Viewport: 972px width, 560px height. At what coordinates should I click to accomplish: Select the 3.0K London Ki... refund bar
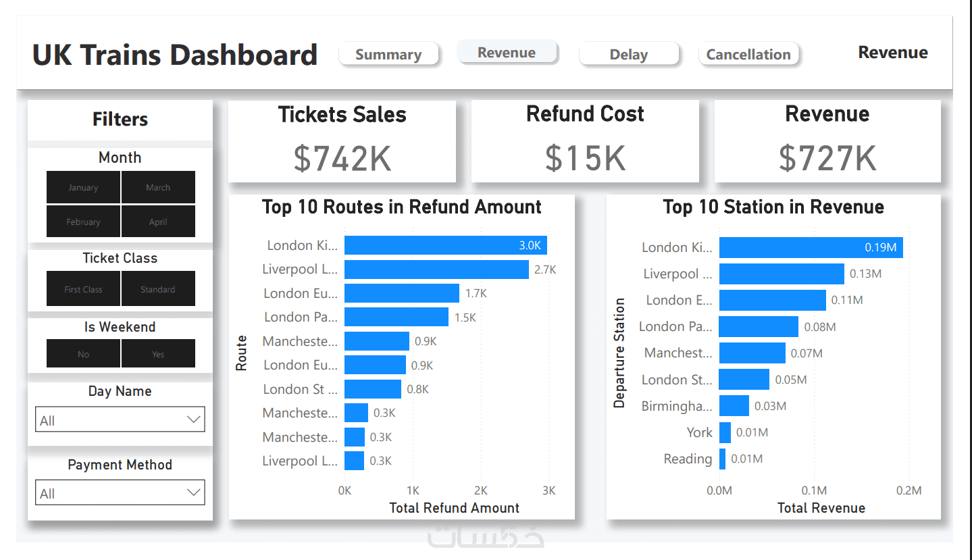[x=446, y=245]
